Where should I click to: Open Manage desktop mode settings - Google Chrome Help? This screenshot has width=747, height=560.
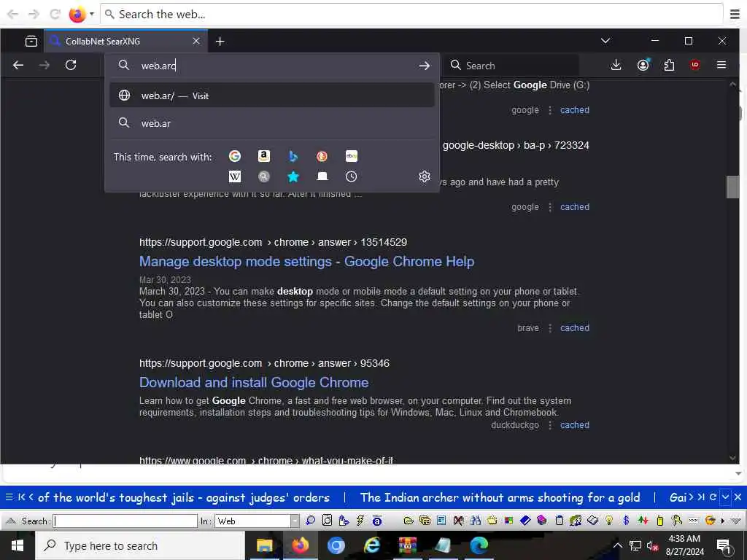[x=306, y=262]
